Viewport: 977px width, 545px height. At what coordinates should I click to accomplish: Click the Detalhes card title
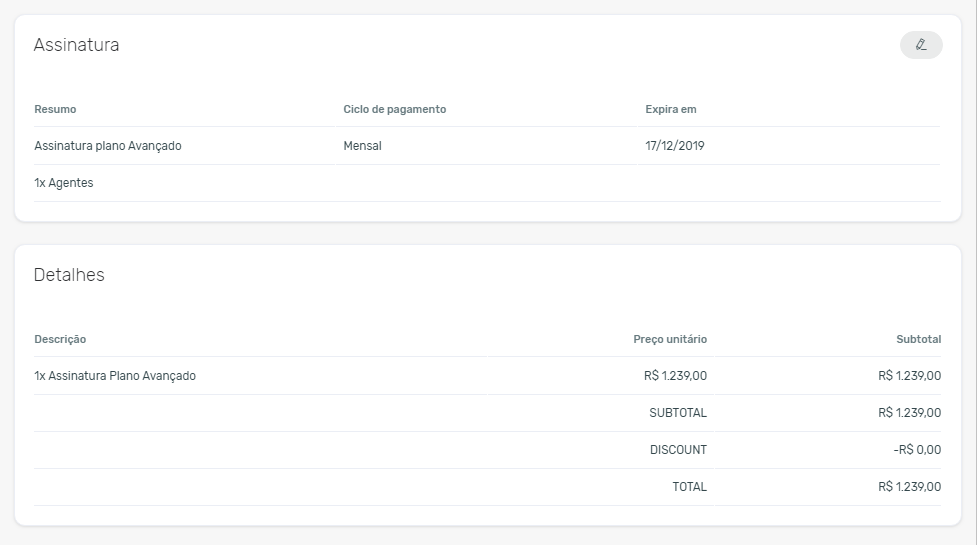69,275
